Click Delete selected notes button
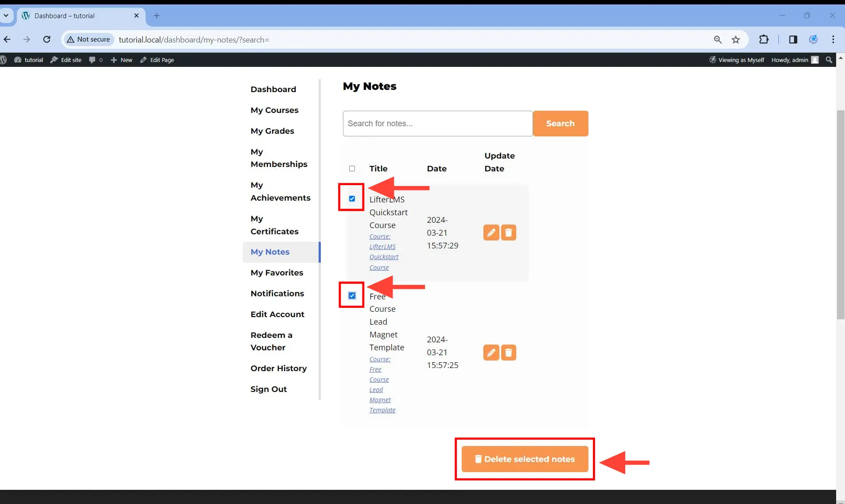The height and width of the screenshot is (504, 845). coord(525,459)
